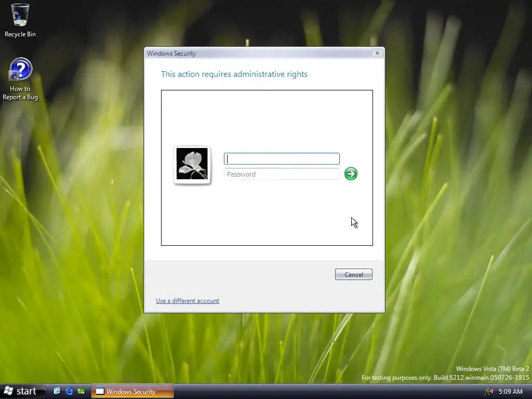Cancel the Windows Security dialog
Screen dimensions: 532x399
pyautogui.click(x=353, y=274)
